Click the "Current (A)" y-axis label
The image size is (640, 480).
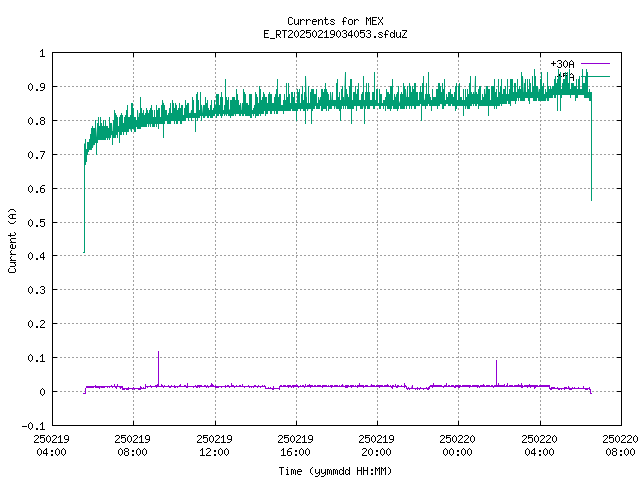(x=12, y=240)
